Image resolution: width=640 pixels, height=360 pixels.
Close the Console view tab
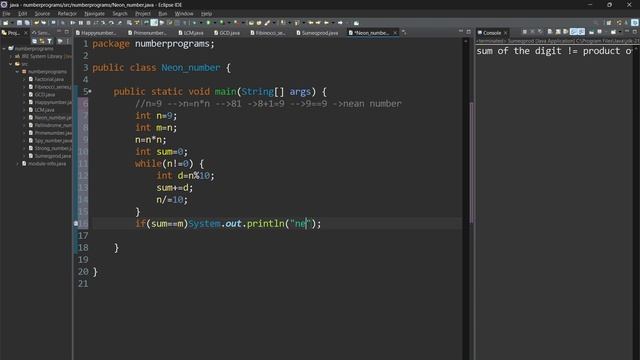click(505, 33)
